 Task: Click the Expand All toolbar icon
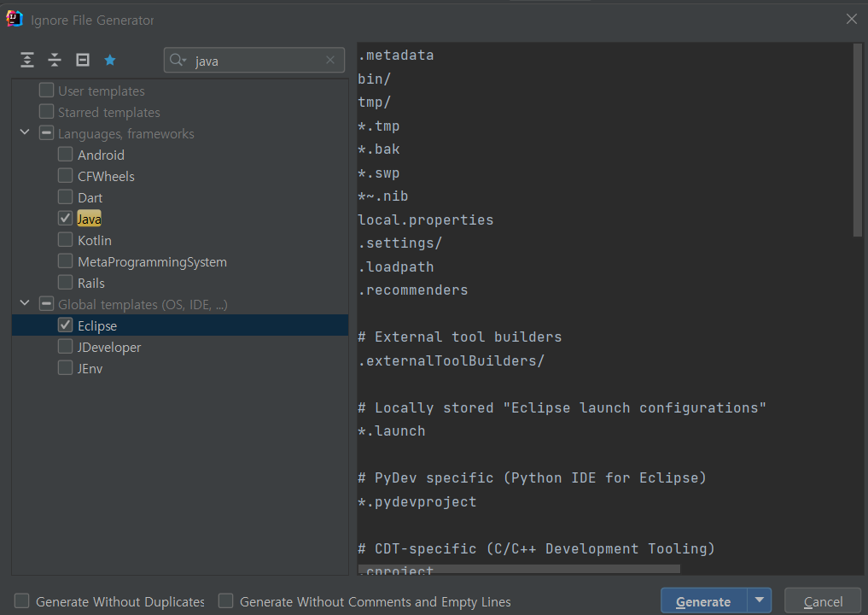point(27,60)
